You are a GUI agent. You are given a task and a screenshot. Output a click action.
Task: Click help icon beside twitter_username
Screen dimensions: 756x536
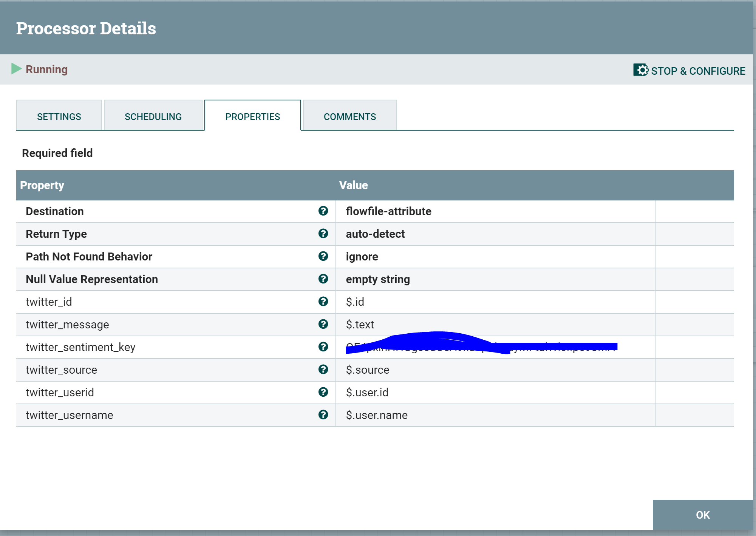pos(323,415)
